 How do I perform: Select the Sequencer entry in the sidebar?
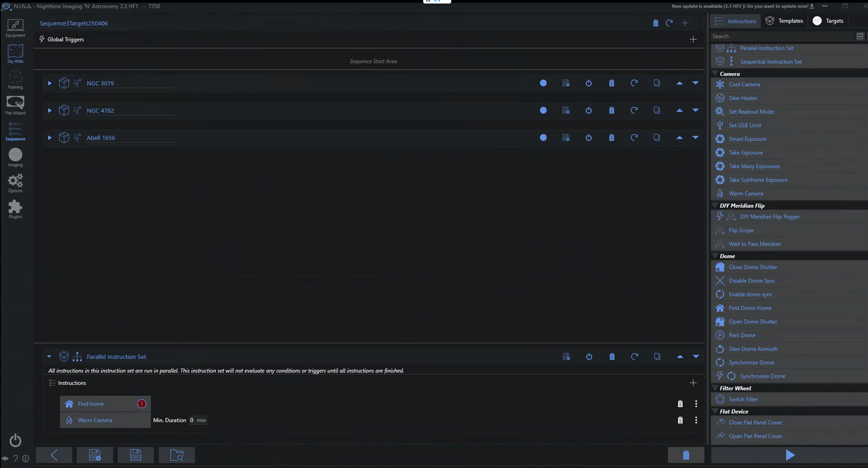click(15, 131)
